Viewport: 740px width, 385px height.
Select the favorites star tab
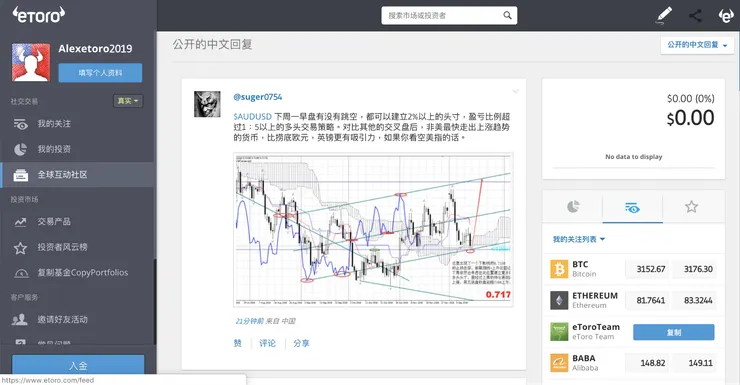point(691,207)
